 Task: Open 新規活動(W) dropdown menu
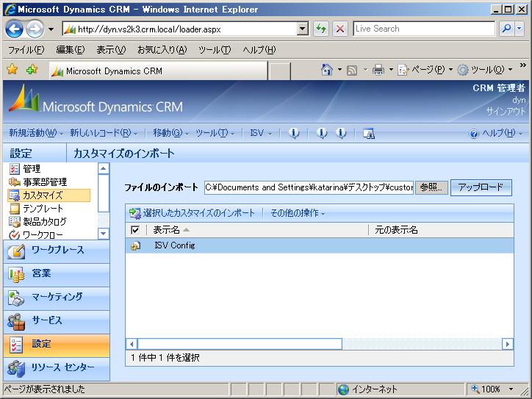(36, 133)
